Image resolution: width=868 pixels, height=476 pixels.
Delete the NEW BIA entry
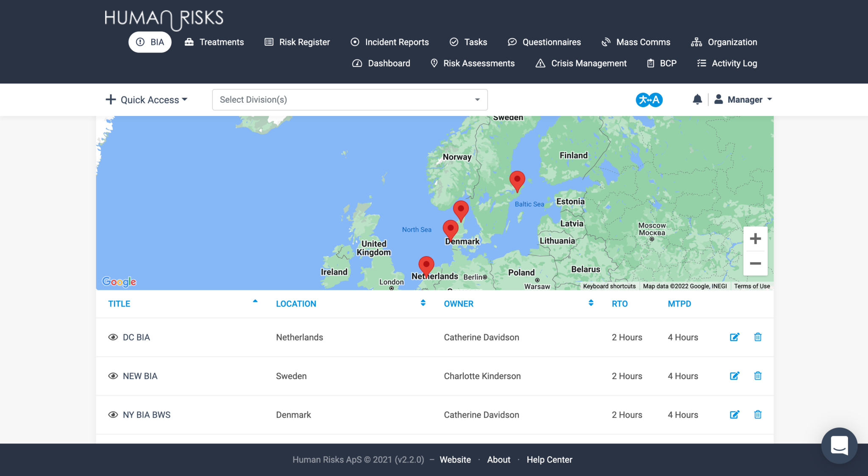click(x=758, y=376)
